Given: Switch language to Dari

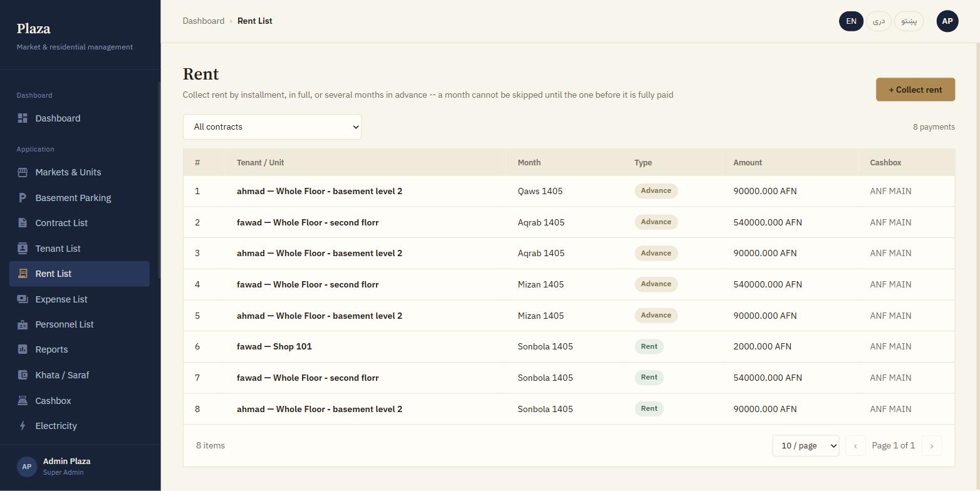Looking at the screenshot, I should click(878, 21).
